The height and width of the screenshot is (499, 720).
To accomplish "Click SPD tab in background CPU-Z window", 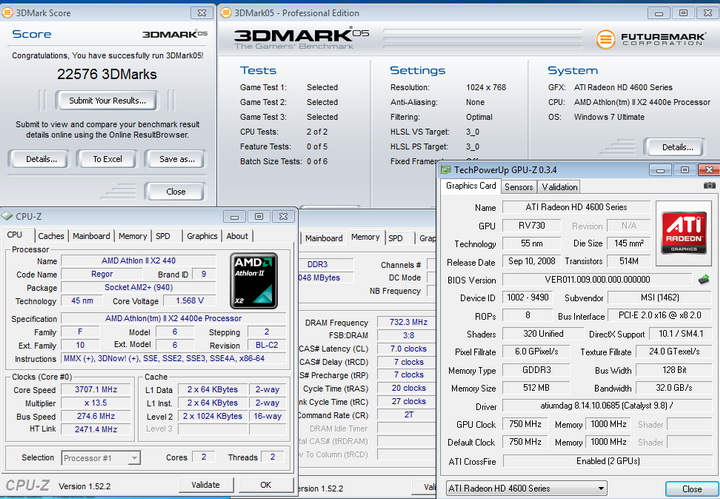I will (395, 238).
